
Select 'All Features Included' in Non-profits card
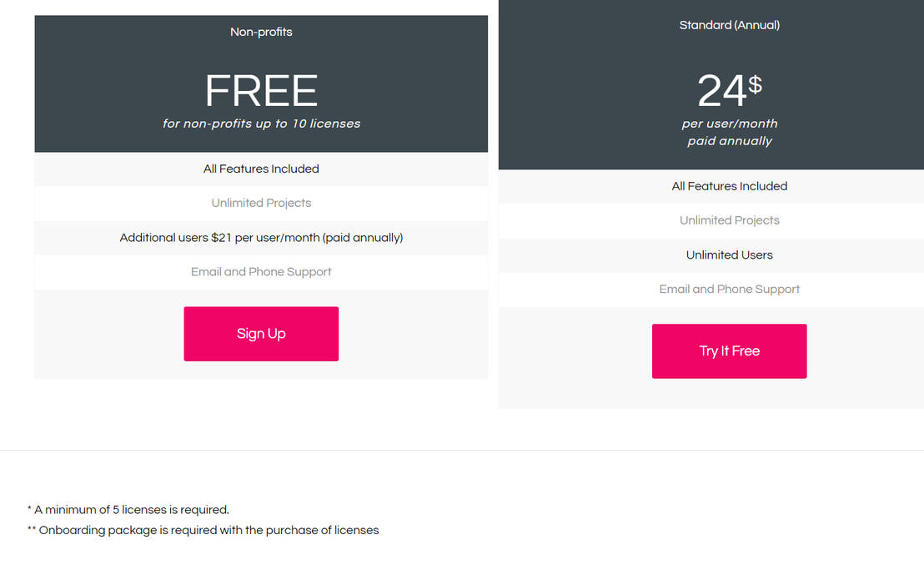(261, 169)
